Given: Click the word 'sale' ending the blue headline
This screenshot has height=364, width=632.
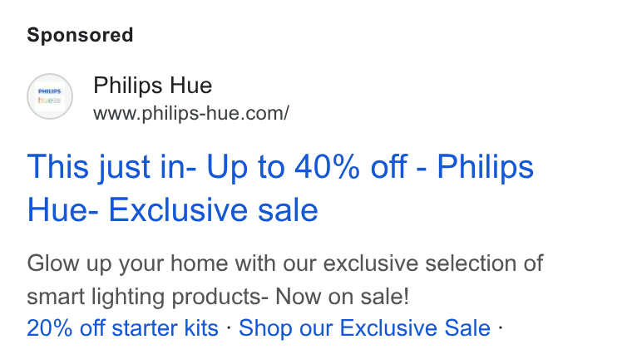Looking at the screenshot, I should 288,209.
